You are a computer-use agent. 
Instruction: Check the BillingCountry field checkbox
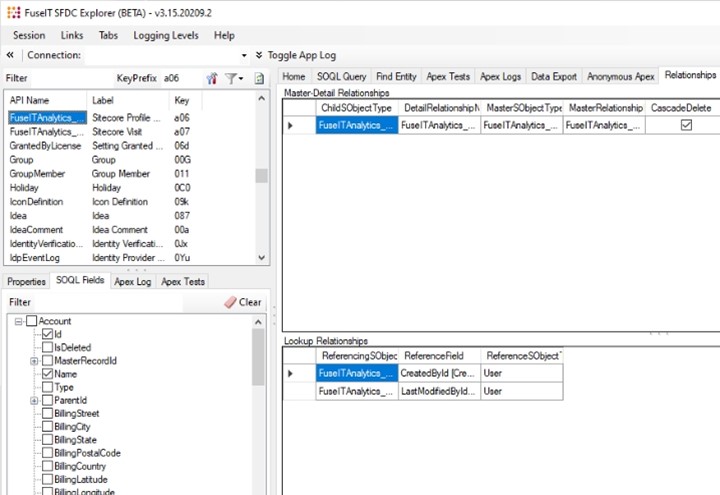point(47,466)
